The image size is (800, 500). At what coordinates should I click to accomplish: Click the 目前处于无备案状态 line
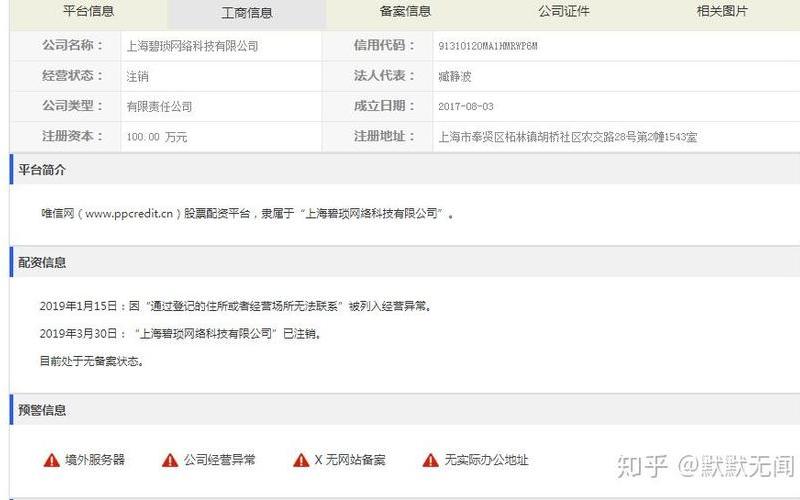pos(92,361)
